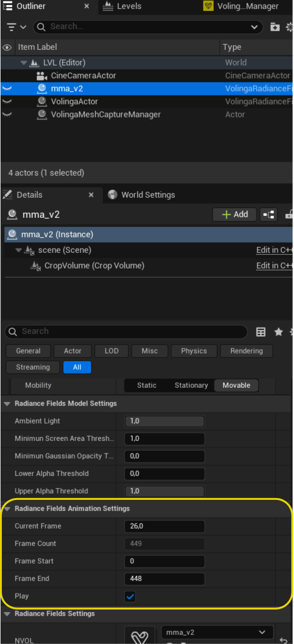Viewport: 294px width, 644px height.
Task: Sort by the Item Label column header
Action: (x=117, y=47)
